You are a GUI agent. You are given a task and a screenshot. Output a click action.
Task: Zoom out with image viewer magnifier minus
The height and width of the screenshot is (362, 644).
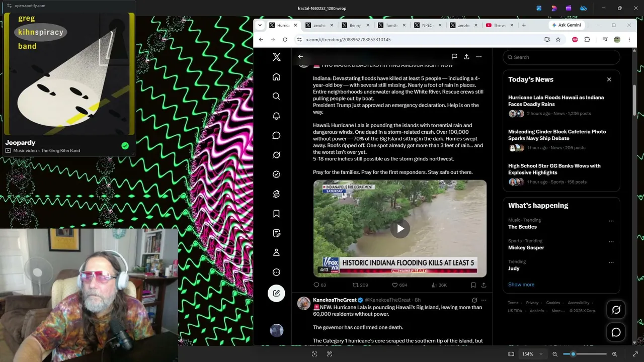point(555,354)
